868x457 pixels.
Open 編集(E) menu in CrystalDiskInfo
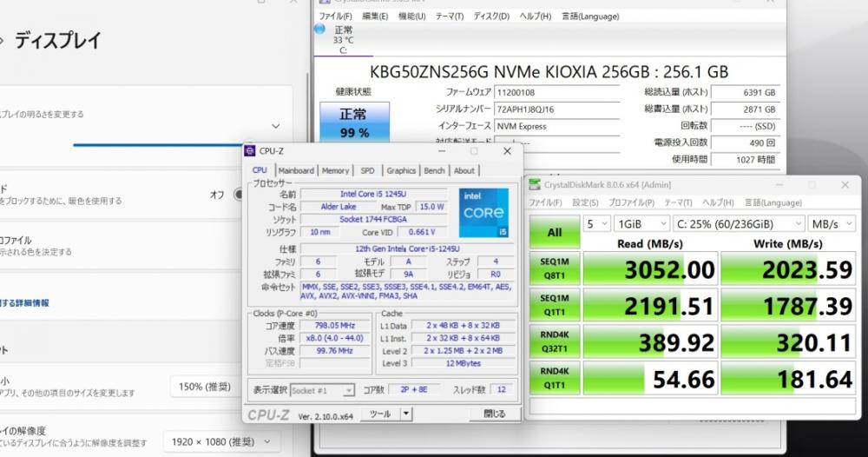click(x=375, y=16)
